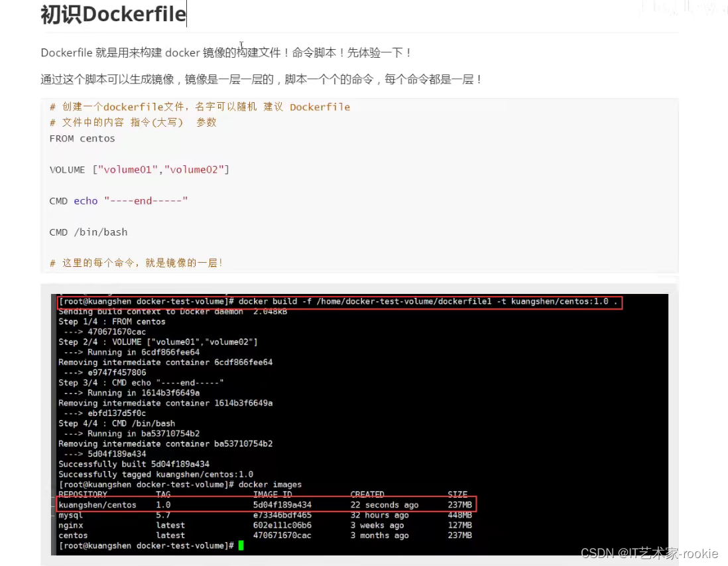The height and width of the screenshot is (566, 728).
Task: Click 'Running in 1614b3f6649a' line
Action: pyautogui.click(x=132, y=393)
